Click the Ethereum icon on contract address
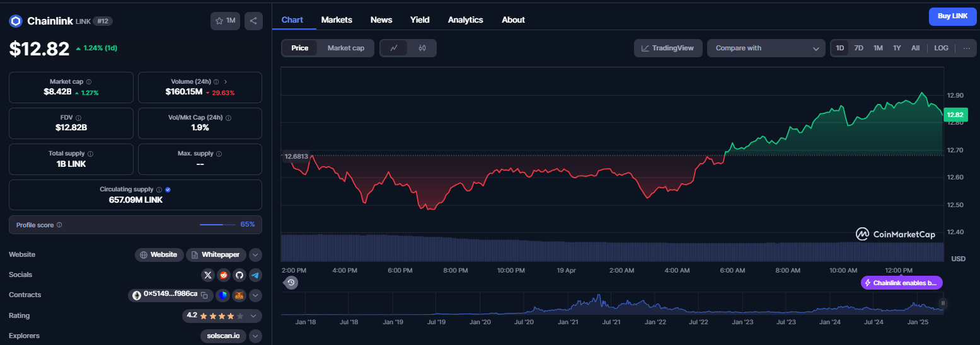980x345 pixels. 137,295
